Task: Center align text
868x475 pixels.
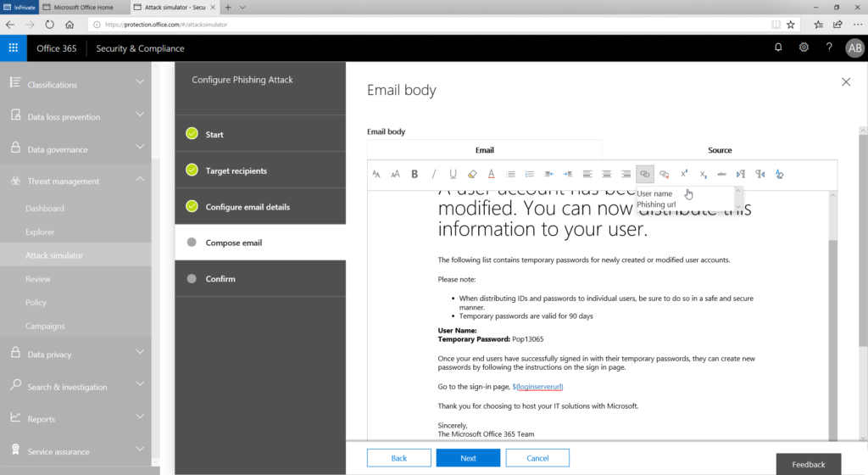Action: pyautogui.click(x=607, y=174)
